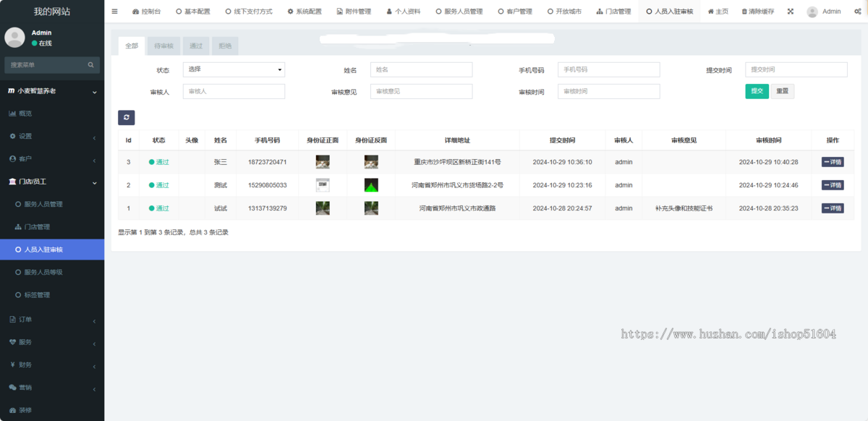Switch to 线下支付方式 tab
Viewport: 868px width, 421px height.
(x=249, y=12)
